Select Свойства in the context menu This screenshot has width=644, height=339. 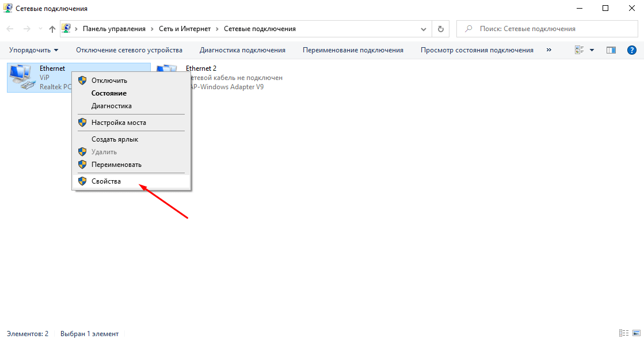click(x=106, y=181)
